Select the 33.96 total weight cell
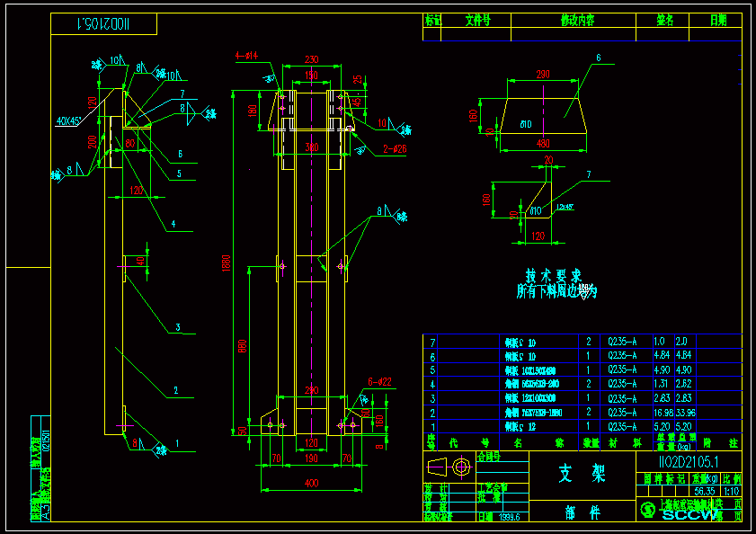Viewport: 756px width, 534px height. [x=685, y=413]
